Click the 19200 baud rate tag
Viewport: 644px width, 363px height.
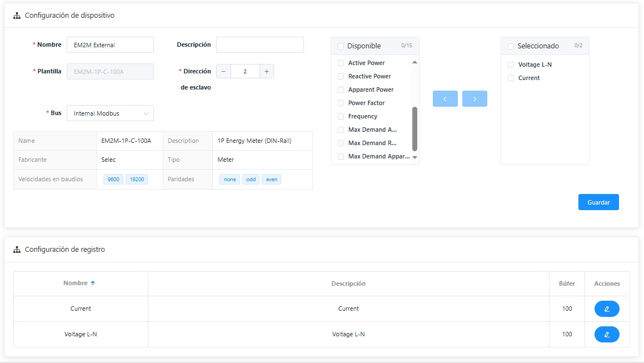[x=137, y=180]
